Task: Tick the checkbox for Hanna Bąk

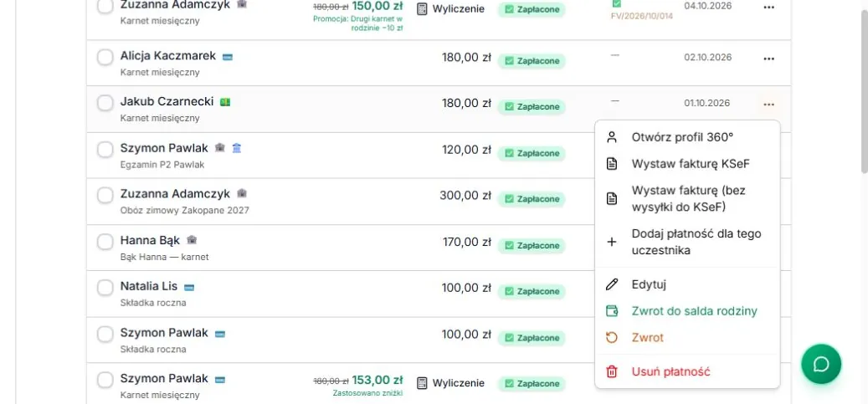Action: (x=105, y=242)
